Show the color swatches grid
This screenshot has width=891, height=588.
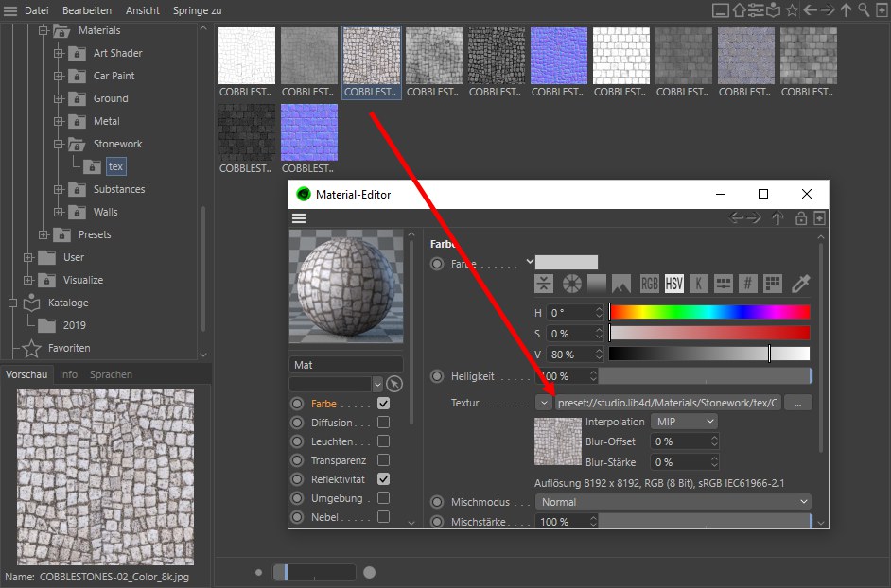coord(773,284)
